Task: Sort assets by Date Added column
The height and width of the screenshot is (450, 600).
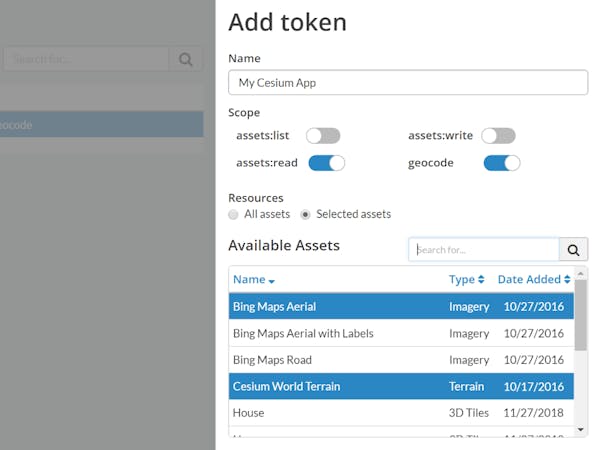Action: click(534, 280)
